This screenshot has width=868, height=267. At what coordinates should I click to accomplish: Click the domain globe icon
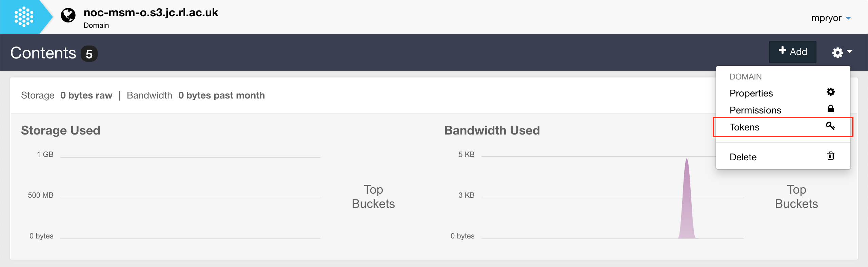[x=68, y=15]
